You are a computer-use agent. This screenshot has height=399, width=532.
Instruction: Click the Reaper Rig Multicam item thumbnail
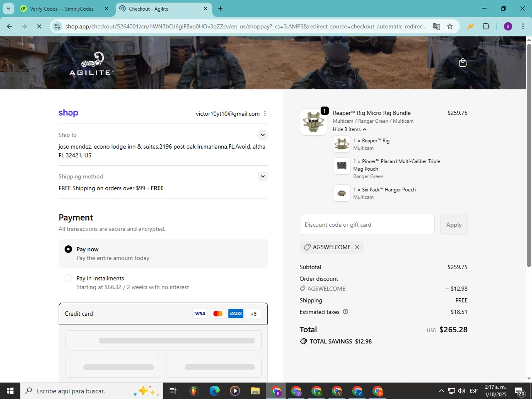[342, 144]
